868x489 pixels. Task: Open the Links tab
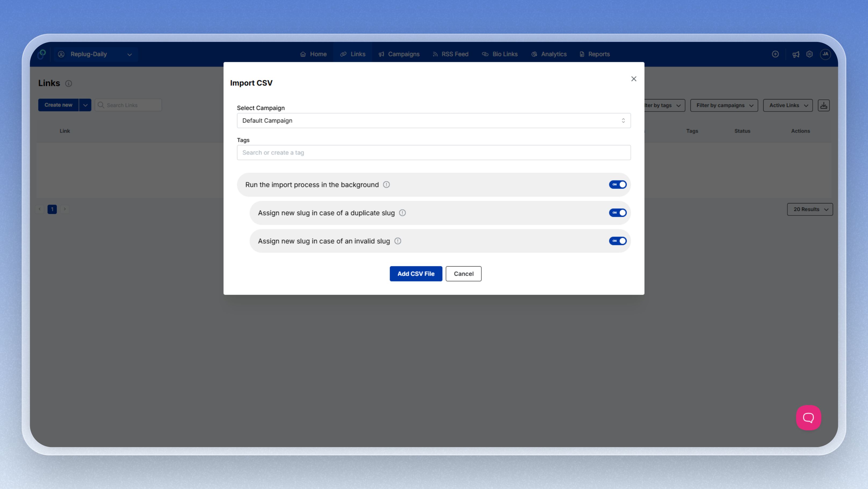[x=353, y=54]
